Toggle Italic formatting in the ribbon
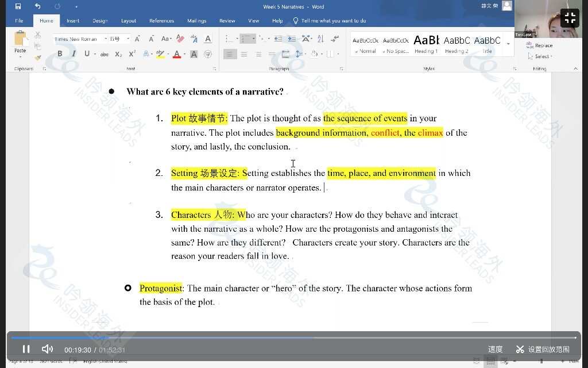 click(73, 54)
